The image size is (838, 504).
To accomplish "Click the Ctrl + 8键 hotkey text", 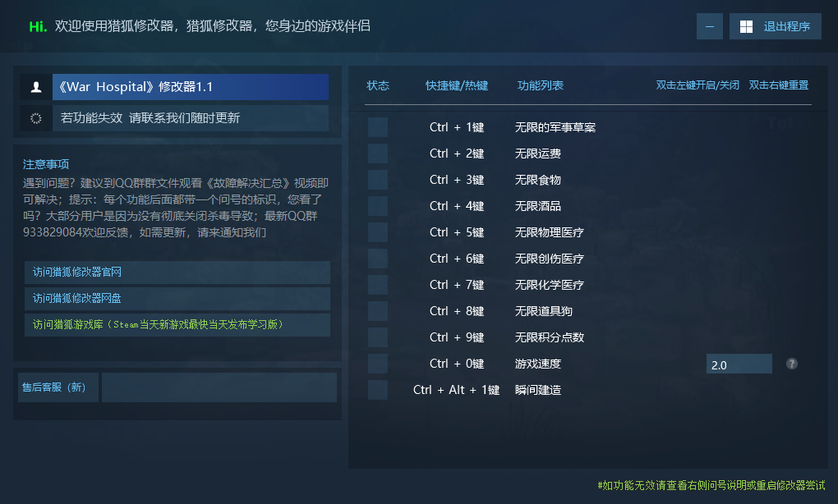I will pyautogui.click(x=457, y=311).
